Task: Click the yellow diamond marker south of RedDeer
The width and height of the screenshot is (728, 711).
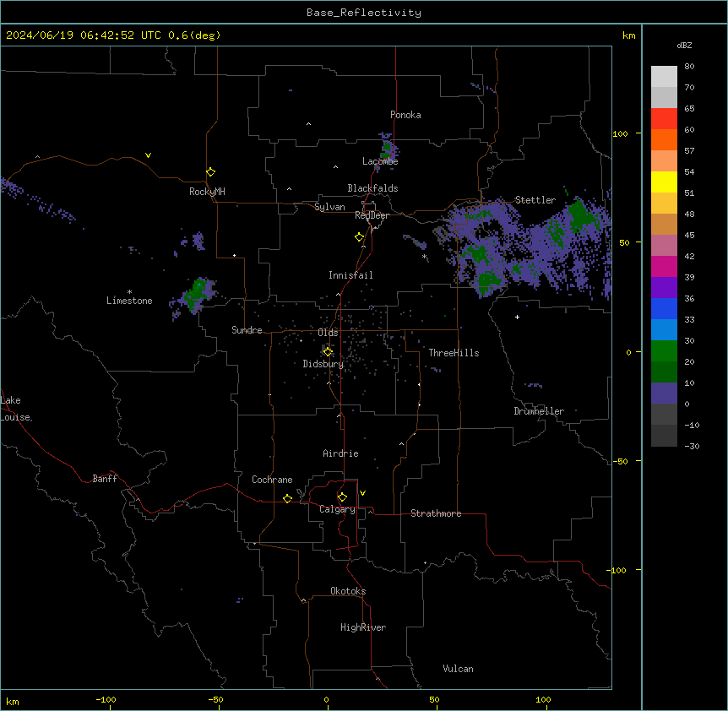Action: point(360,237)
